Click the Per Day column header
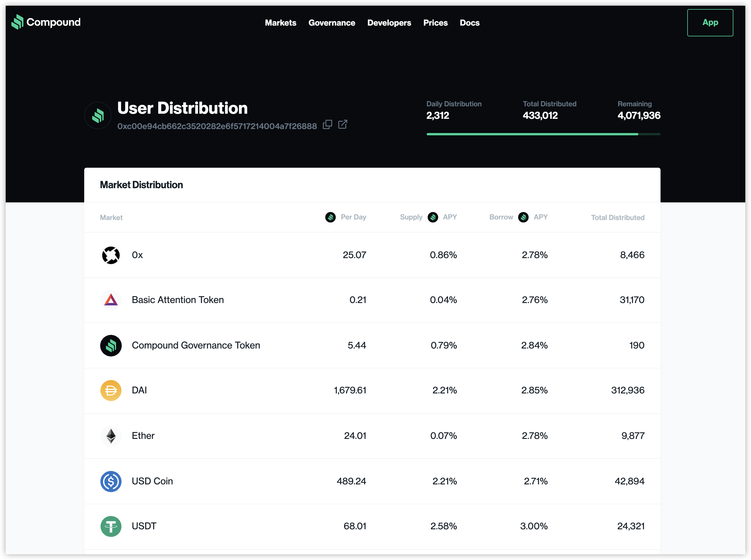The width and height of the screenshot is (751, 560). [x=353, y=217]
